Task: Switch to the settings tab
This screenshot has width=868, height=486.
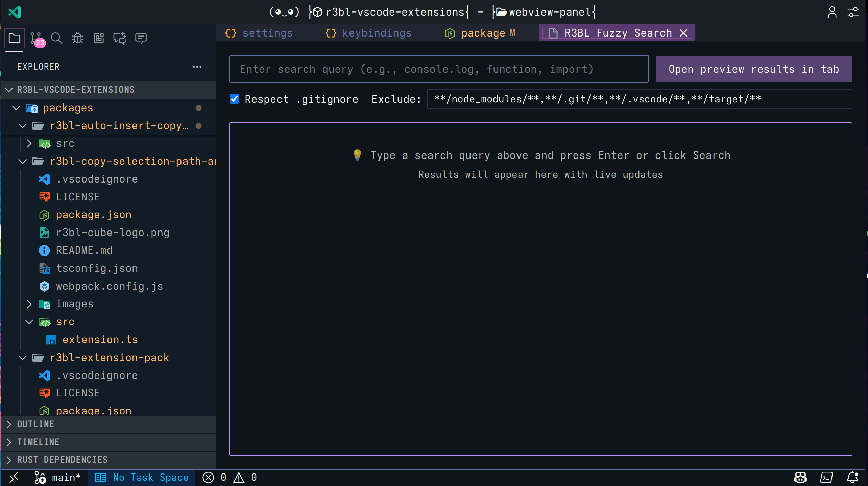Action: (267, 33)
